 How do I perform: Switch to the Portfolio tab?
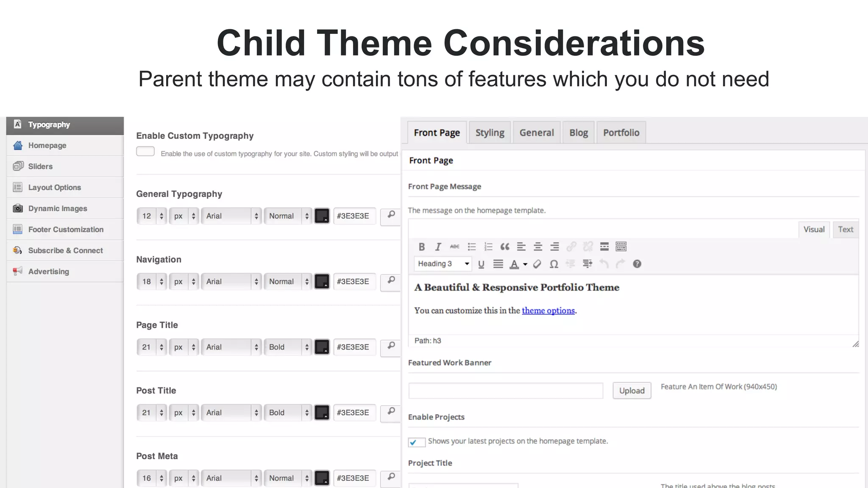point(621,133)
